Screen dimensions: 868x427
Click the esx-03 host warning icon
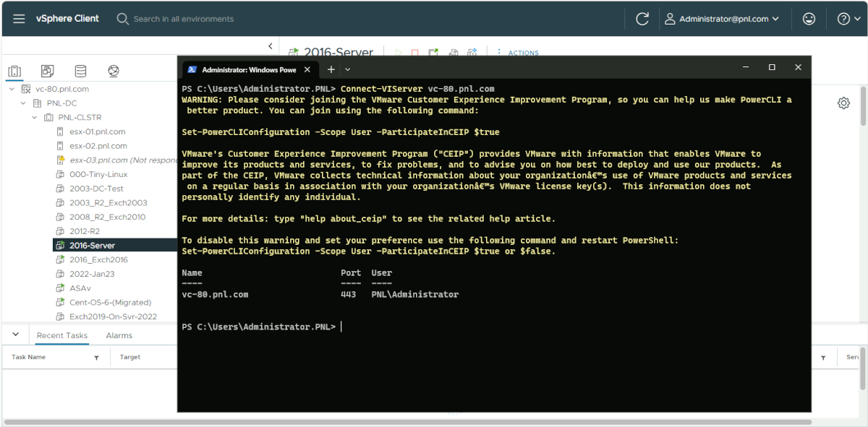(x=61, y=160)
